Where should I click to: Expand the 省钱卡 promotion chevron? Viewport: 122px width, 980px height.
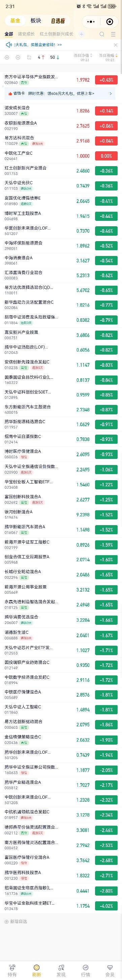pos(111,93)
